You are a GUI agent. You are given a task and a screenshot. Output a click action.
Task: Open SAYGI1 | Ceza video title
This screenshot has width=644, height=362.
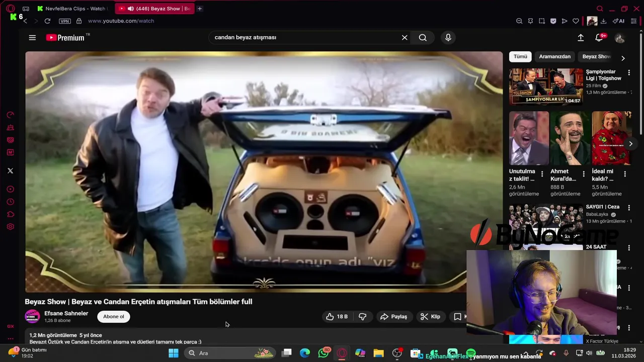pos(602,207)
